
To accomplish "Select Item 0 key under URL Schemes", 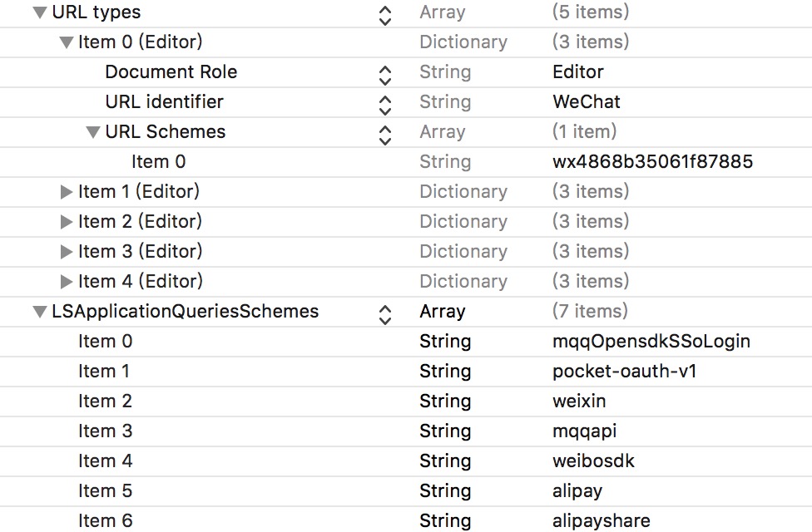I will tap(158, 162).
